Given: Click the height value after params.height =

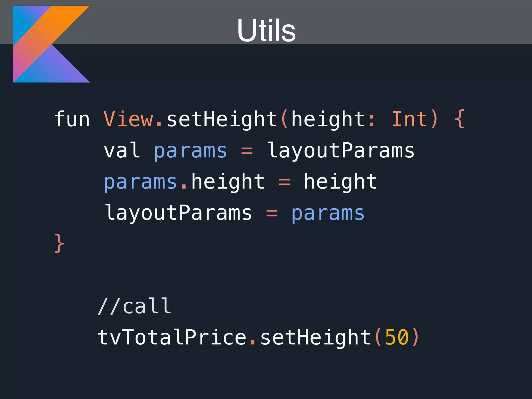Looking at the screenshot, I should tap(340, 182).
